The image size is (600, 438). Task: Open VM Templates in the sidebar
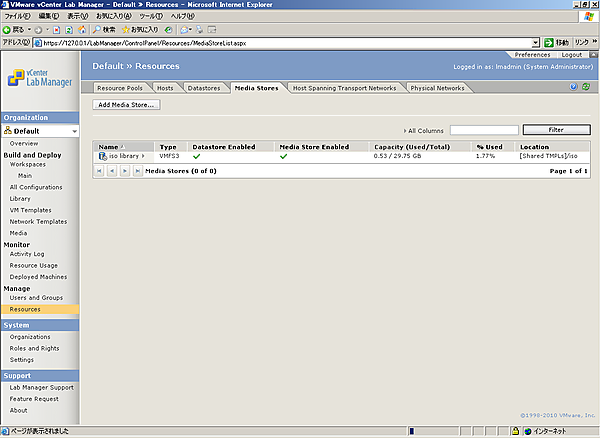coord(30,210)
